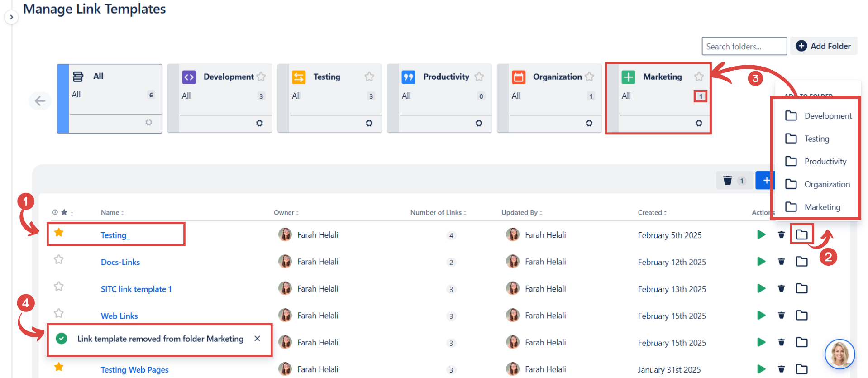The image size is (868, 378).
Task: Open the Testing Web Pages template link
Action: click(x=134, y=370)
